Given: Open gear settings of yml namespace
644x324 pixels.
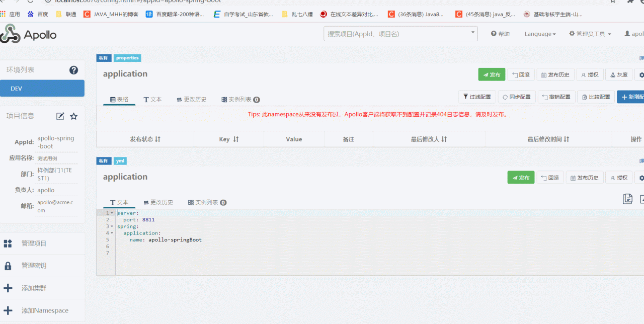Looking at the screenshot, I should coord(640,177).
